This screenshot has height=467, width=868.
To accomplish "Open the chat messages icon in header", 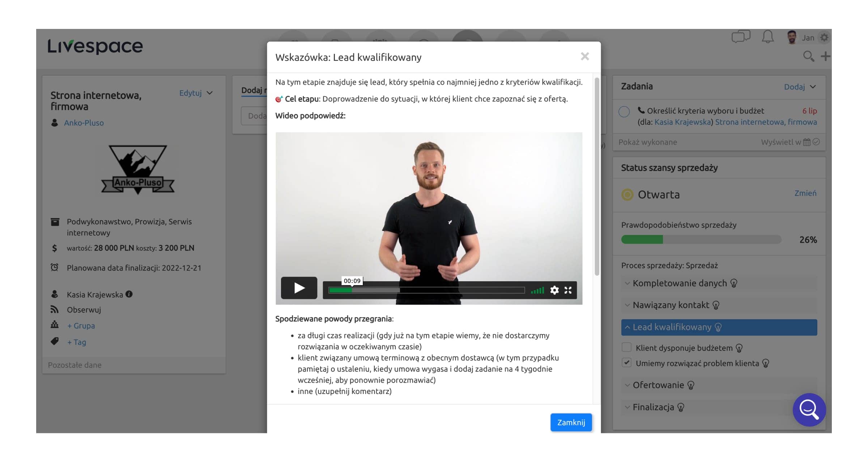I will point(741,37).
